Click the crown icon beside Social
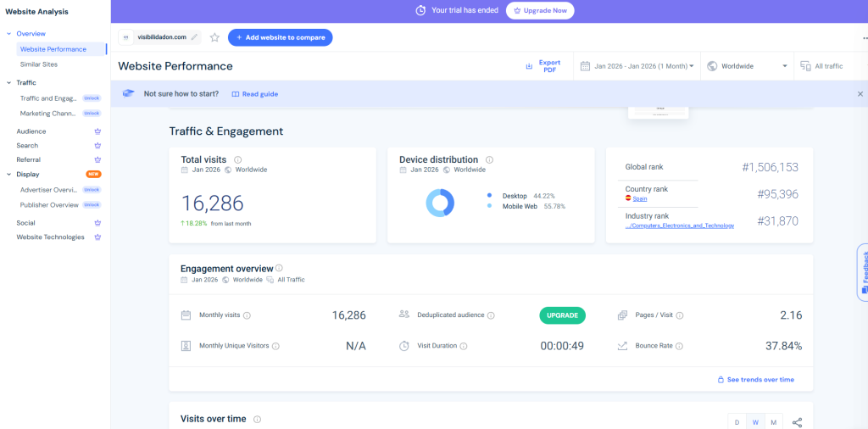 [x=98, y=223]
